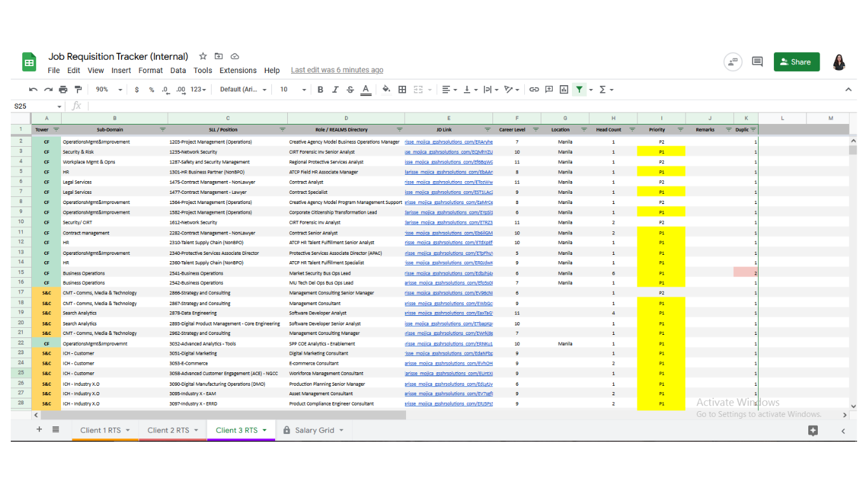Toggle the filter funnel in the toolbar

(579, 90)
